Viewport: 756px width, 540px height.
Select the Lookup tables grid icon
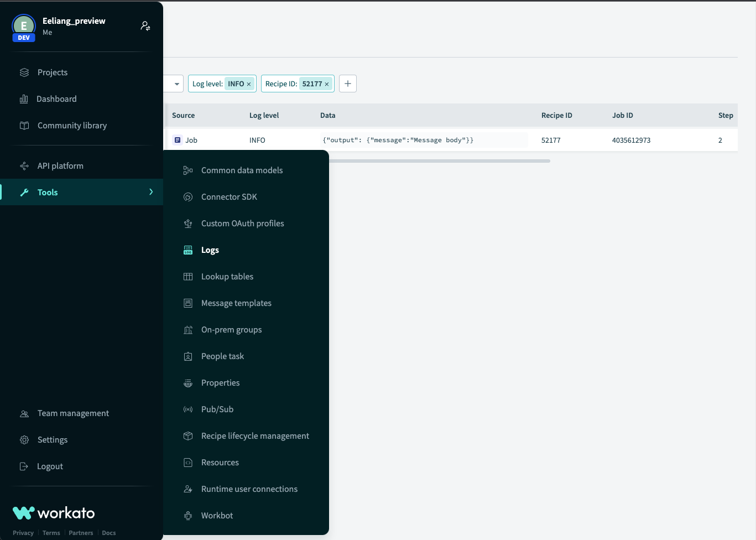188,277
